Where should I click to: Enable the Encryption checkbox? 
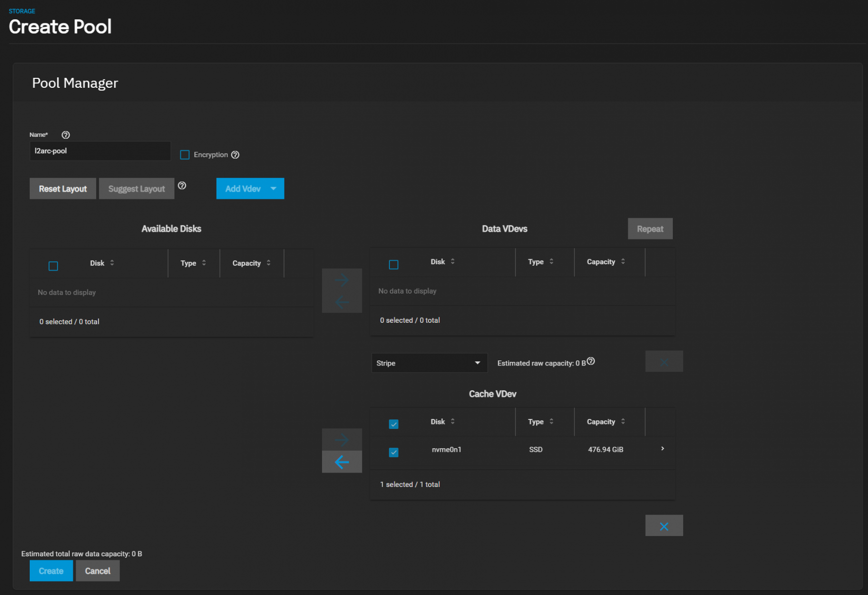point(185,155)
